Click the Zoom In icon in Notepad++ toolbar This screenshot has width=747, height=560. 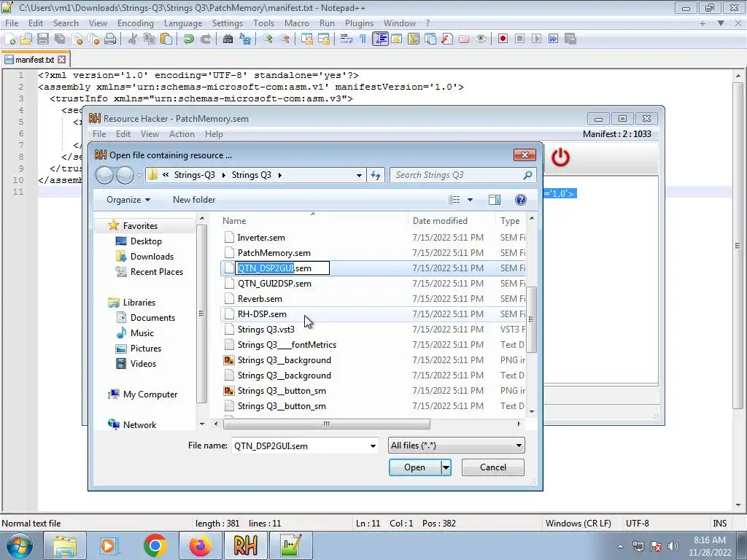tap(267, 39)
